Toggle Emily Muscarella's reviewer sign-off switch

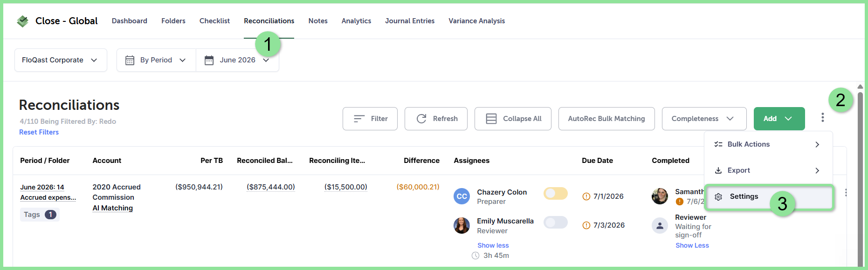click(556, 222)
